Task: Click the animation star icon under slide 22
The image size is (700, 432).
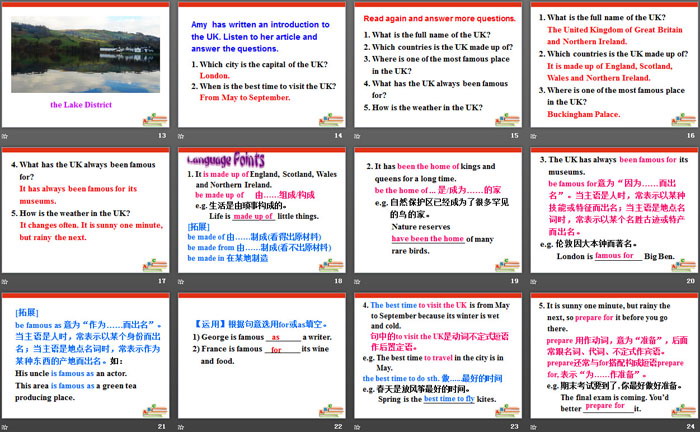Action: click(x=181, y=427)
